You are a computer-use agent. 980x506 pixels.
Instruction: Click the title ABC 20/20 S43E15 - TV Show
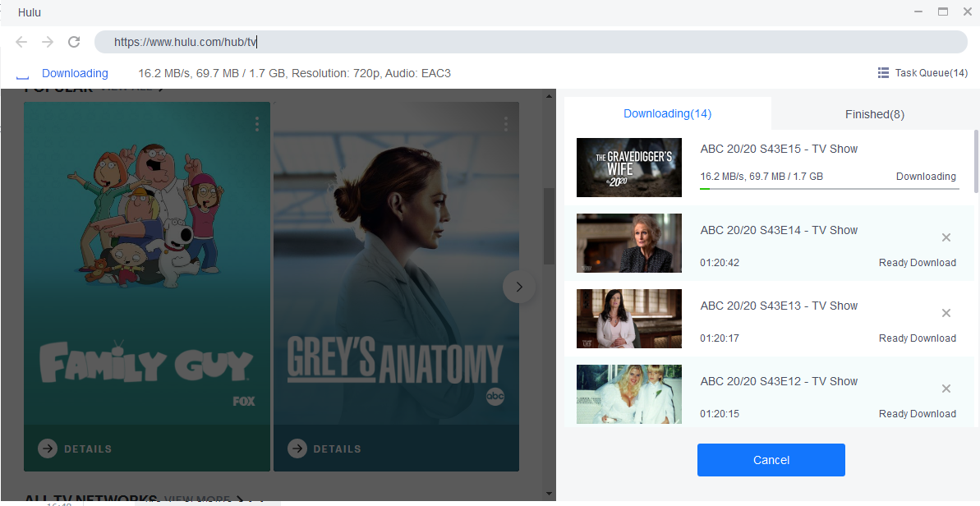click(779, 149)
